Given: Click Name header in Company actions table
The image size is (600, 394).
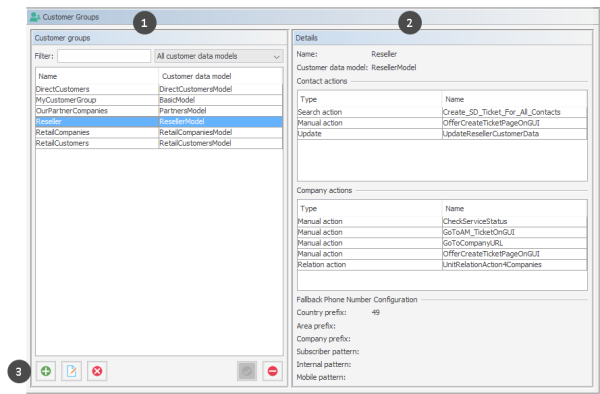Looking at the screenshot, I should pos(514,208).
